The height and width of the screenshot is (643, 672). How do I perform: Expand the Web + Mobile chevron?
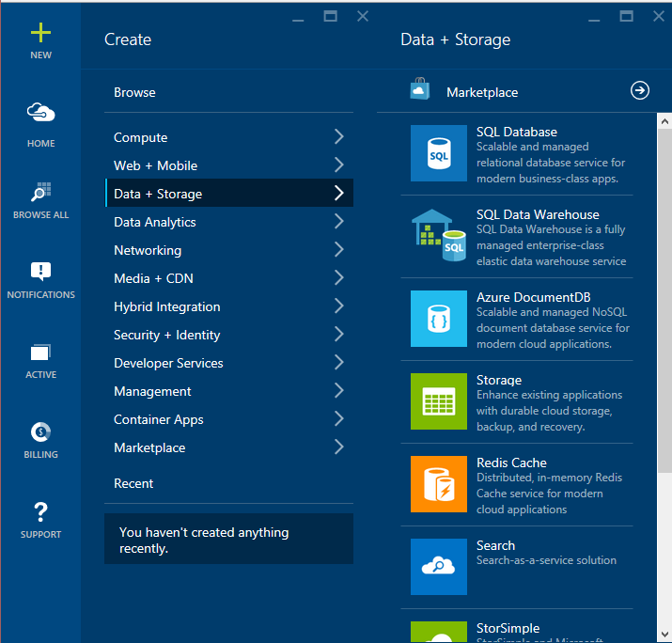click(x=338, y=165)
